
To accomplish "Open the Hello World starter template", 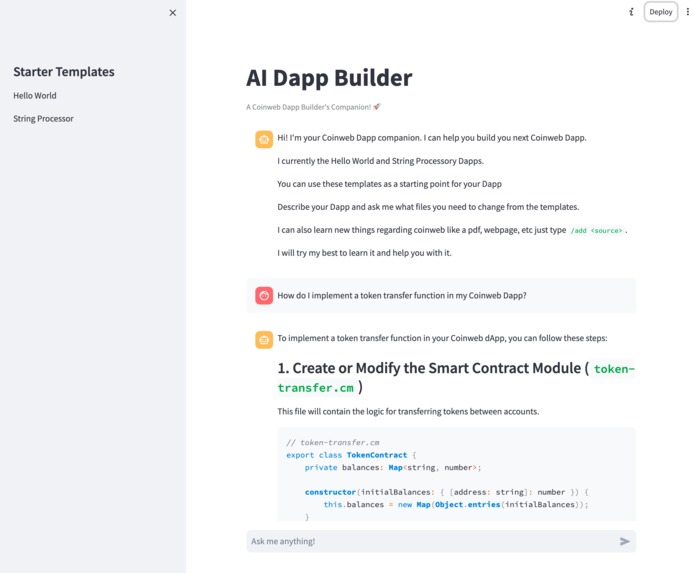I will (35, 96).
